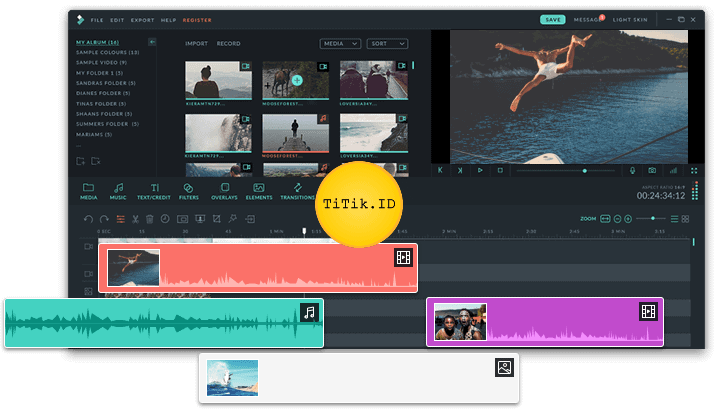The height and width of the screenshot is (409, 718).
Task: Toggle first video track visibility icon
Action: pos(88,246)
